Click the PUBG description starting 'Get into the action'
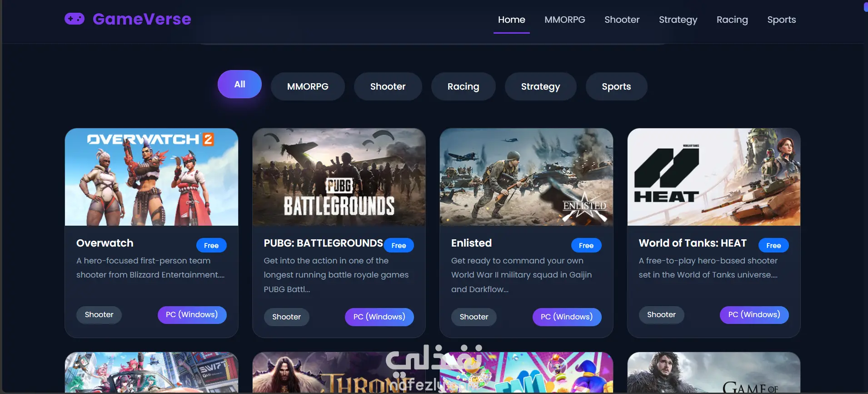Viewport: 868px width, 394px height. coord(336,275)
